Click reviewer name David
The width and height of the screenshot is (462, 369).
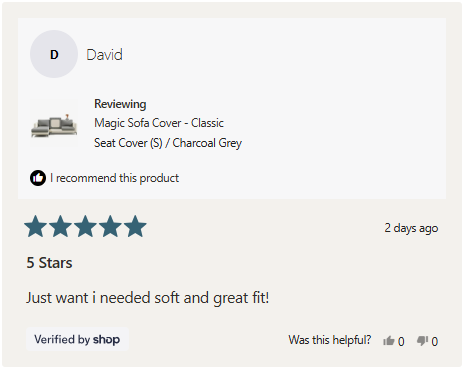[104, 54]
